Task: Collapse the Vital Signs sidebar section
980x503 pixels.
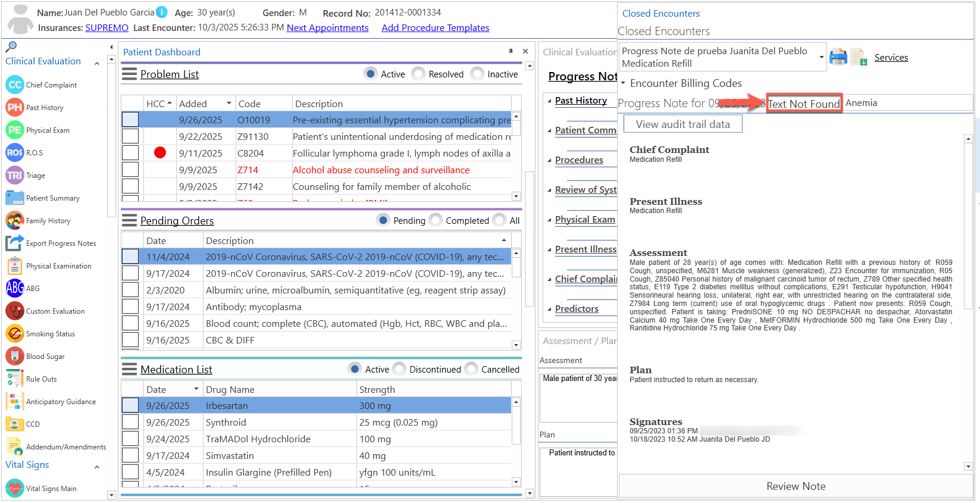Action: click(x=97, y=467)
